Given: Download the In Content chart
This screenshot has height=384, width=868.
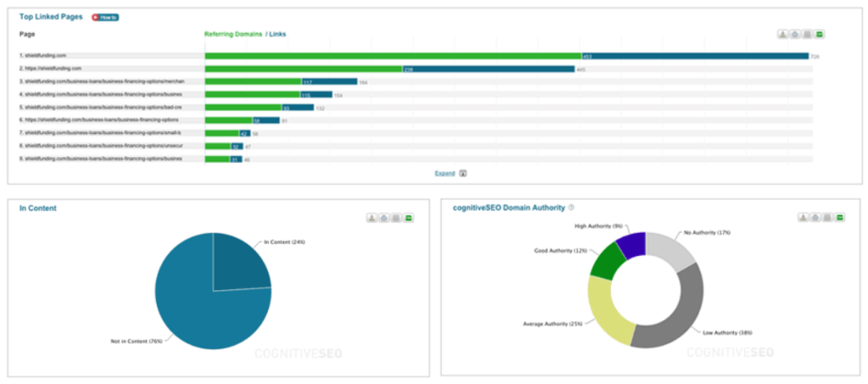Looking at the screenshot, I should coord(371,218).
